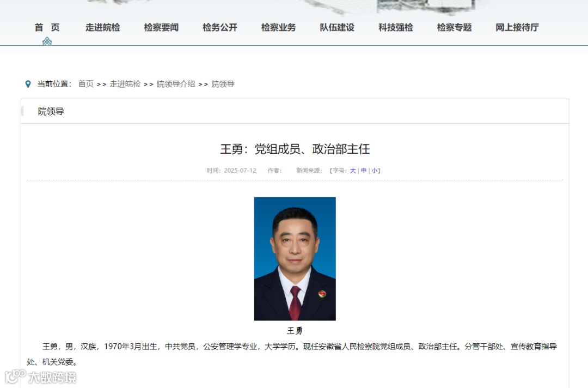This screenshot has width=588, height=388.
Task: Follow the 首页 breadcrumb link
Action: point(86,84)
